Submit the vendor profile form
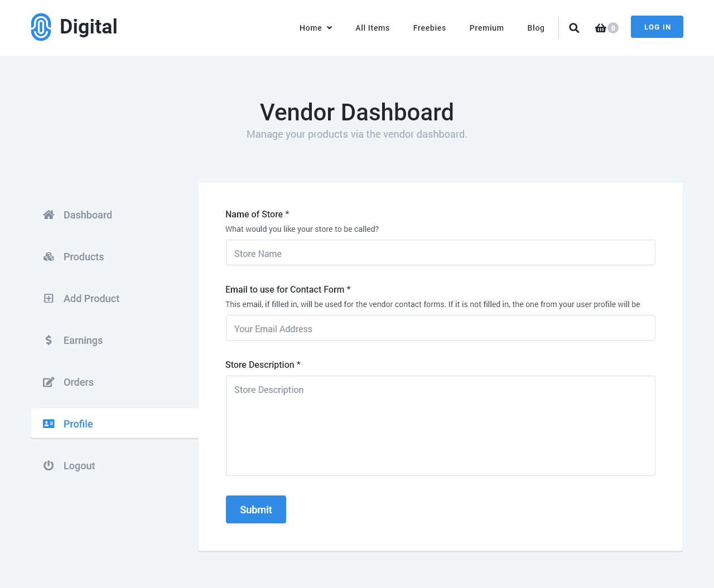714x588 pixels. click(255, 509)
